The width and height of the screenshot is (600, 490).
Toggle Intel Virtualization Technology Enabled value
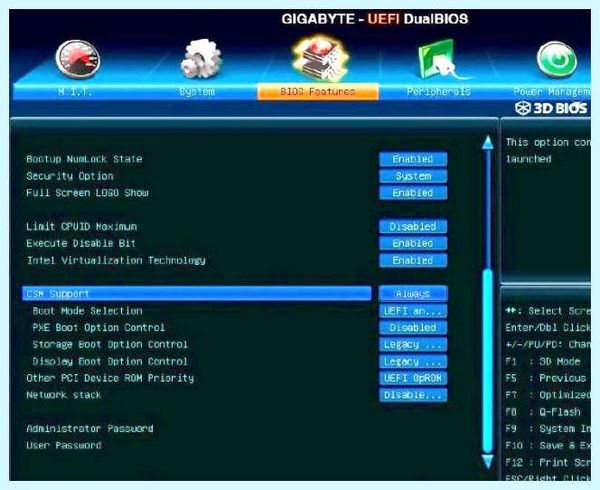pos(413,260)
